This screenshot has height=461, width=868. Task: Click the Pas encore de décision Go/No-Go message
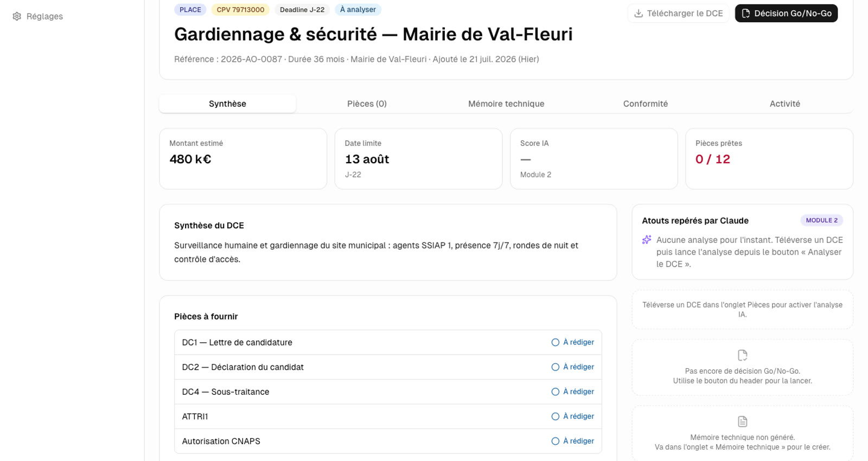[x=742, y=376]
